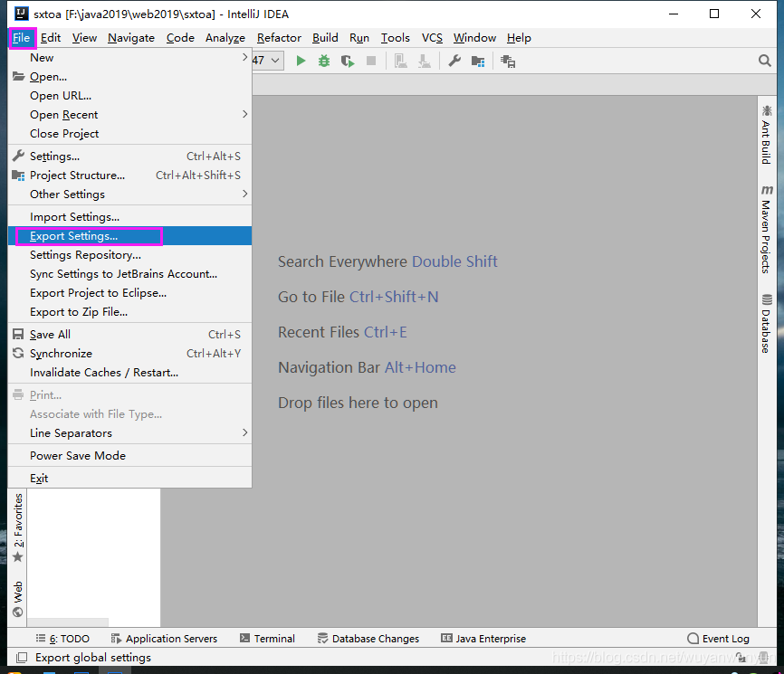This screenshot has width=784, height=674.
Task: Click the Maven Projects m icon
Action: point(767,190)
